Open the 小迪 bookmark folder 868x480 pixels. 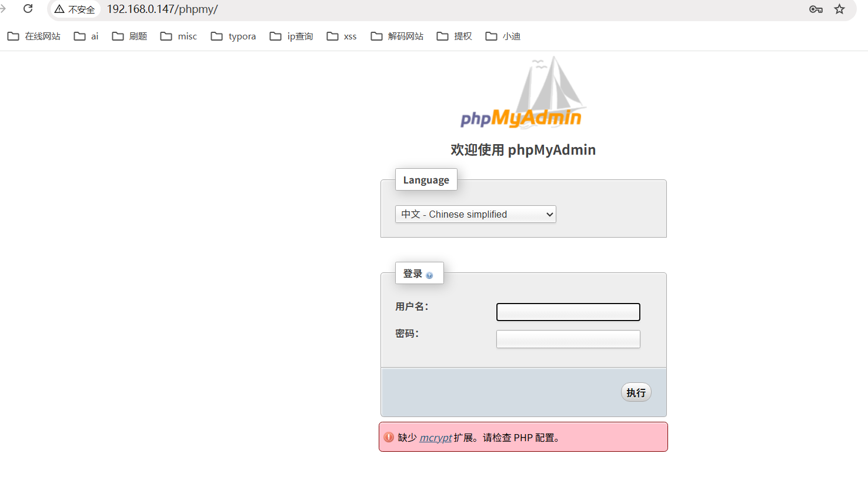click(503, 36)
